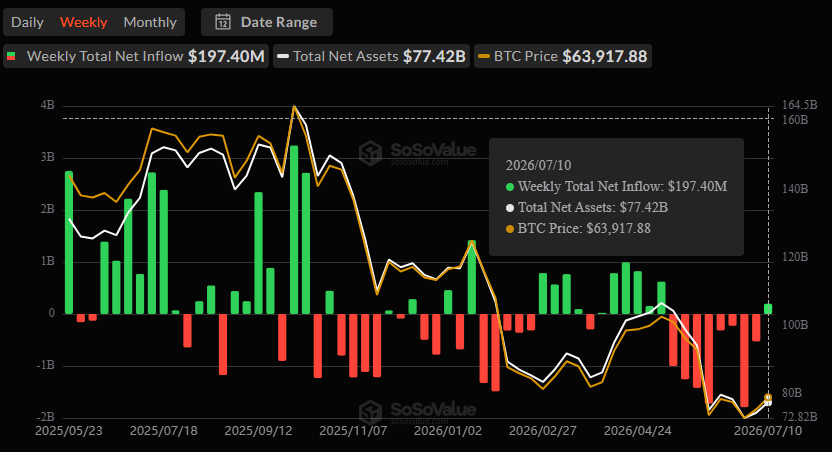
Task: Click the white Total Net Assets legend marker
Action: [283, 56]
